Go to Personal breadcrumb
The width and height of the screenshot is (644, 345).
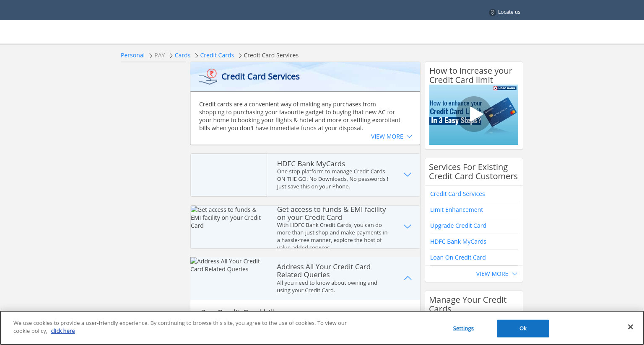click(132, 55)
